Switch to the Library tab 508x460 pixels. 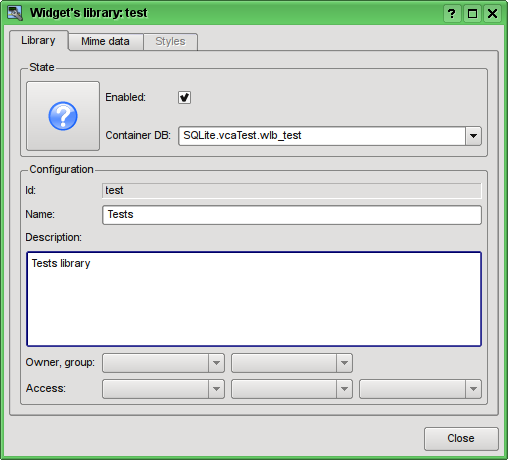pos(39,40)
